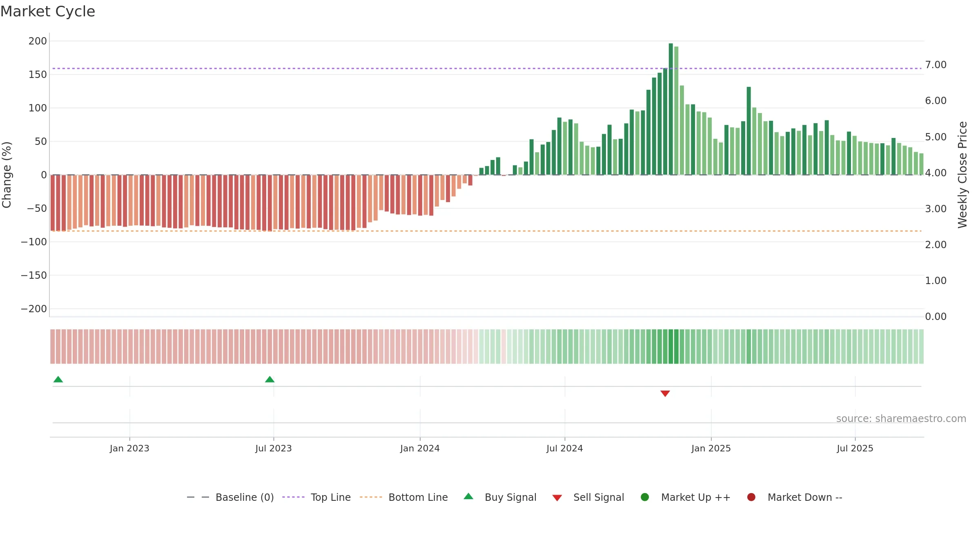Click the −200 tick on the left axis
Screen dimensions: 980x551
coord(34,309)
